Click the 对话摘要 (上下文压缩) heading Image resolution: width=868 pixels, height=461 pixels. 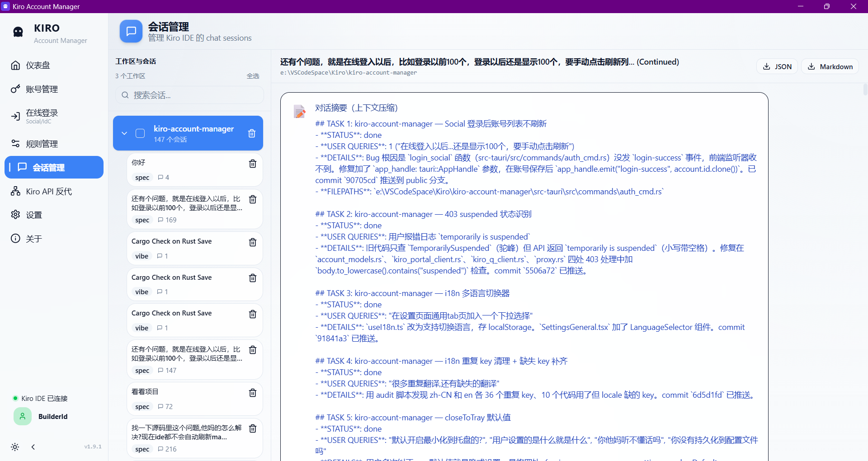[356, 108]
